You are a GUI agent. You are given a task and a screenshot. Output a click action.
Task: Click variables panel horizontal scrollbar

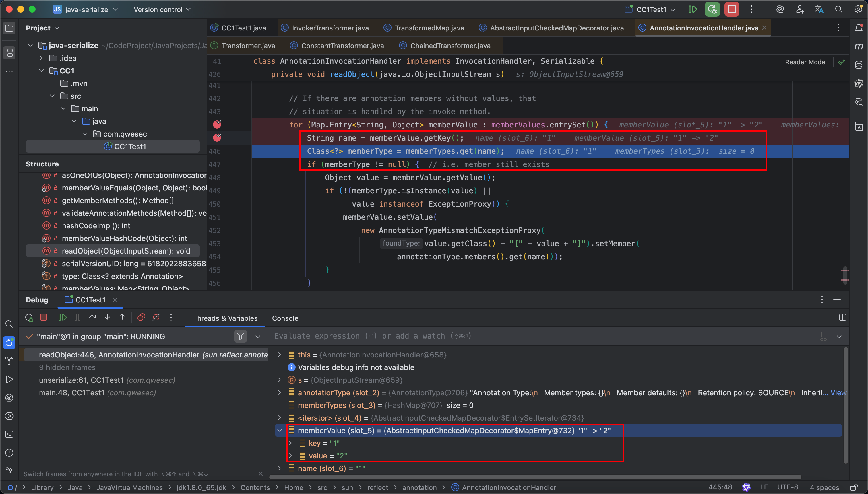(x=535, y=477)
